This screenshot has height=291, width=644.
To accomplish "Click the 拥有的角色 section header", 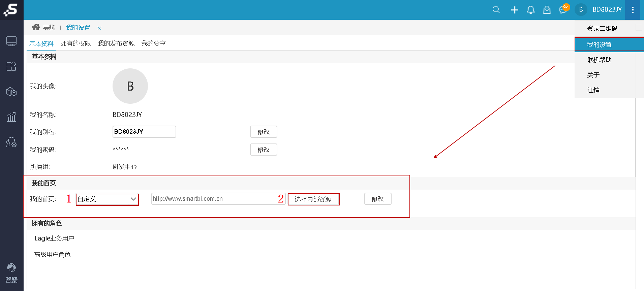I will [47, 224].
